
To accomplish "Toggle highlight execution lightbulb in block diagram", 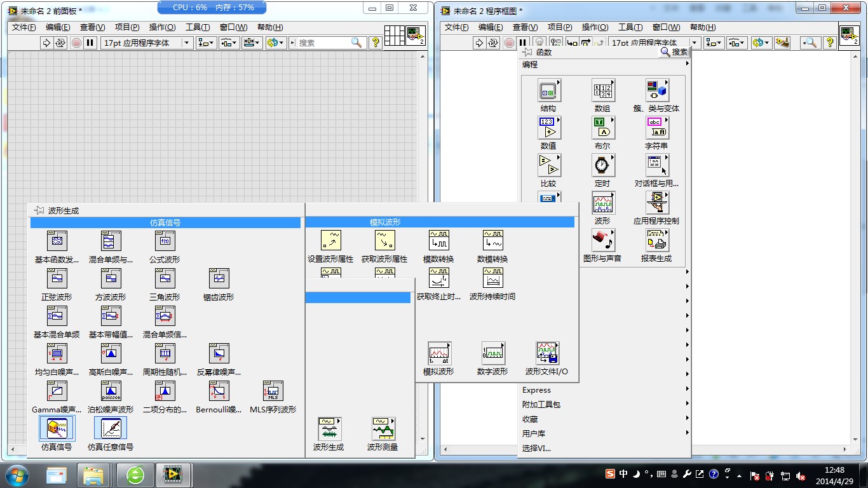I will [x=538, y=43].
